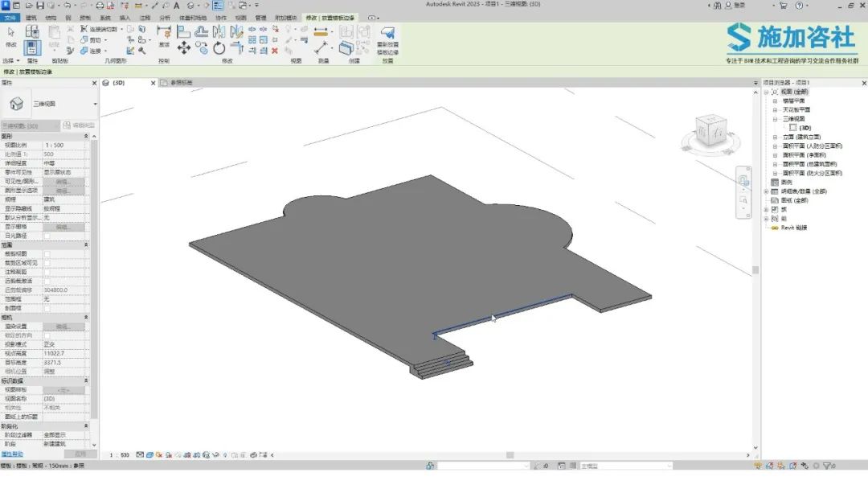Switch to the 建筑 ribbon tab
The image size is (868, 489).
31,18
